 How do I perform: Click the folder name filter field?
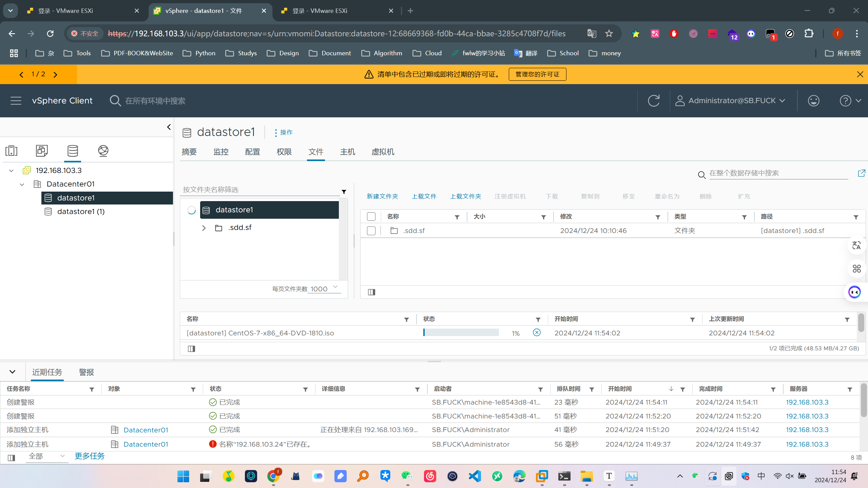tap(259, 190)
